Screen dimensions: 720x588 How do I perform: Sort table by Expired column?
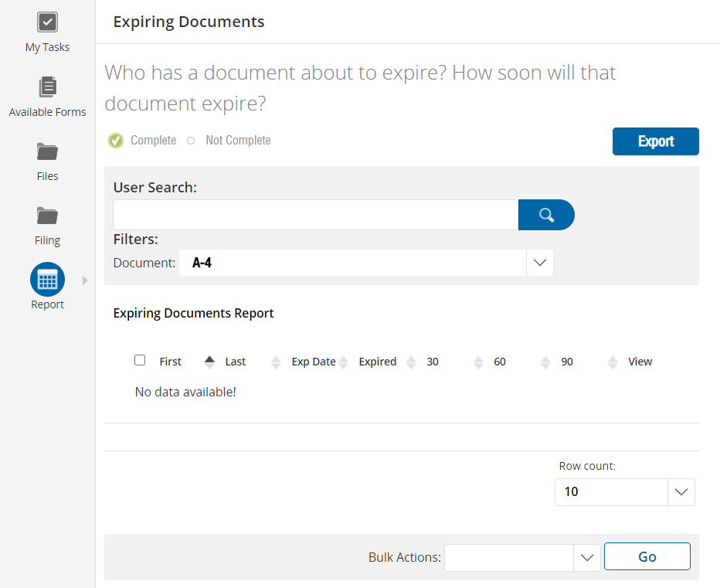pos(411,362)
